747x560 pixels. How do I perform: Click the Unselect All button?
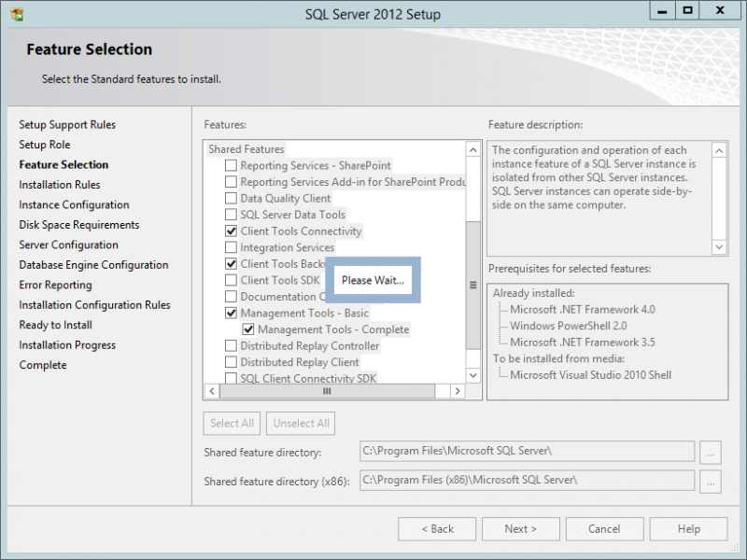(x=301, y=424)
